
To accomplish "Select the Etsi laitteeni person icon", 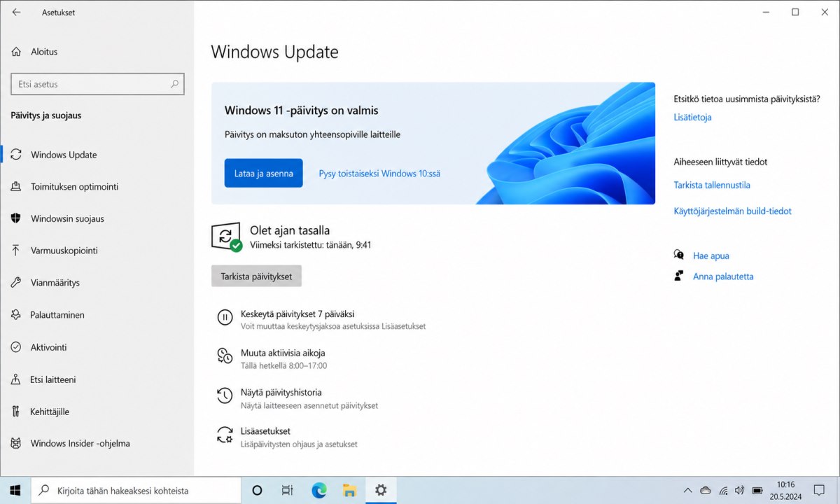I will click(x=16, y=379).
